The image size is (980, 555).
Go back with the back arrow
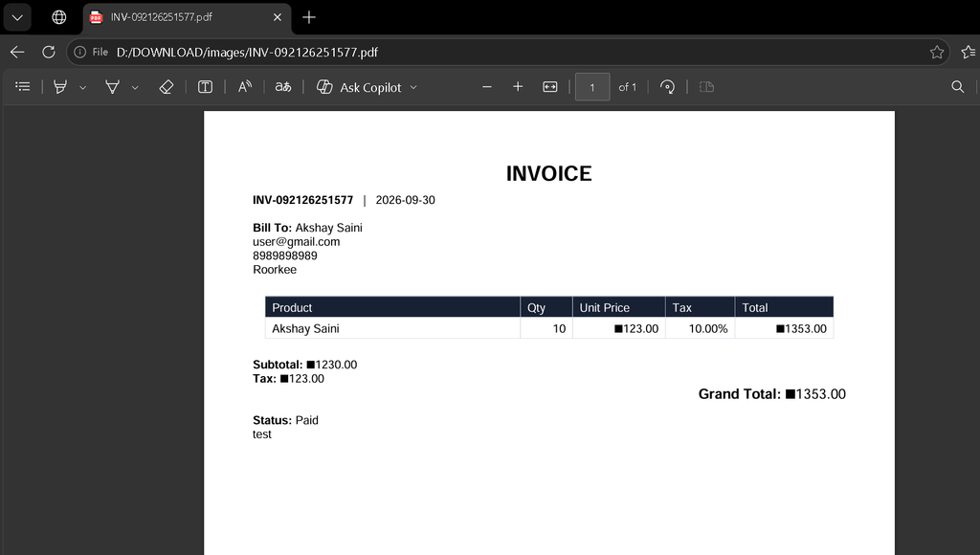point(17,52)
